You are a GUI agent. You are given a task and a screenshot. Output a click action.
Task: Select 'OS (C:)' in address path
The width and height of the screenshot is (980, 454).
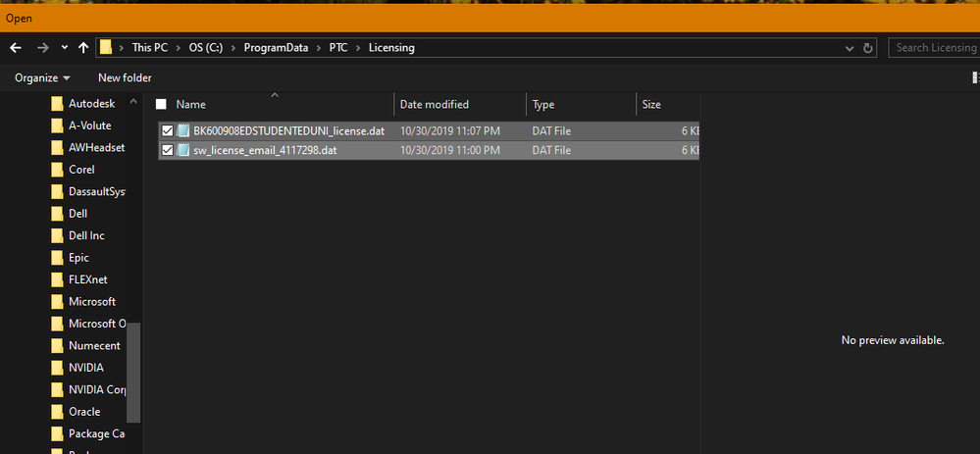(x=206, y=47)
